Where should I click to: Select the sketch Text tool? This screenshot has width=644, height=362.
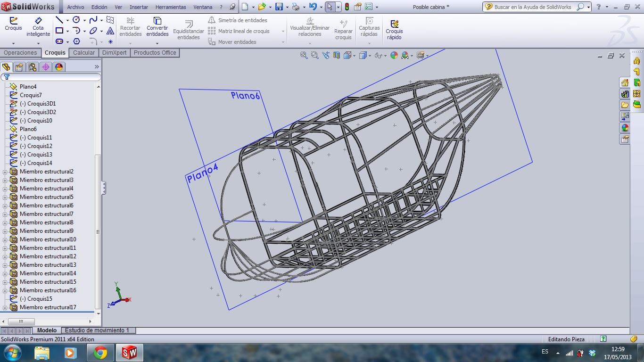click(110, 31)
